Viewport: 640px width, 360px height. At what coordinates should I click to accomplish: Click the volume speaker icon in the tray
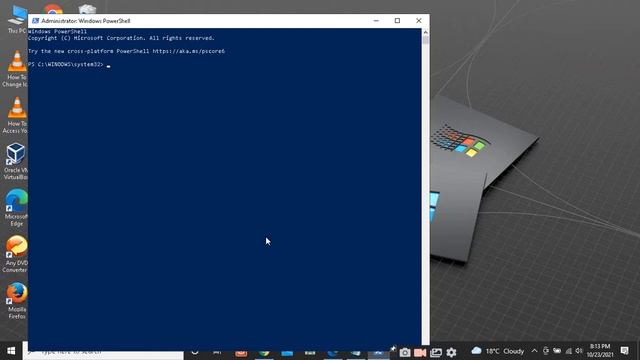[x=579, y=351]
